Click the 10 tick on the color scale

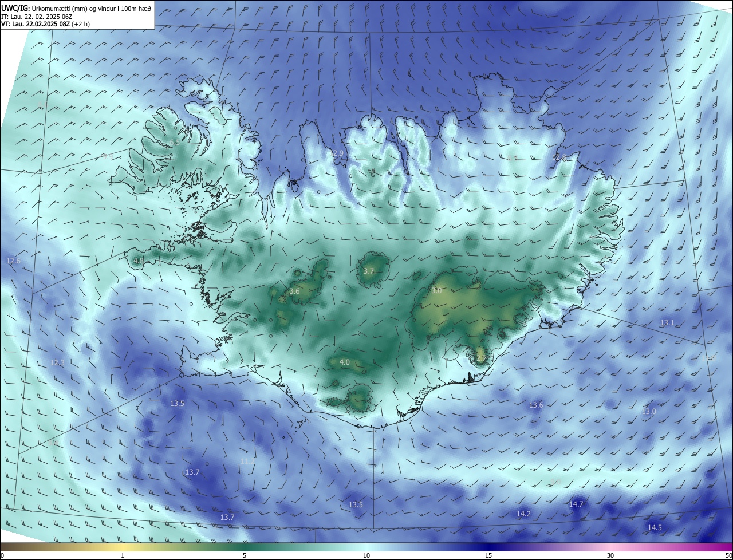[x=366, y=555]
